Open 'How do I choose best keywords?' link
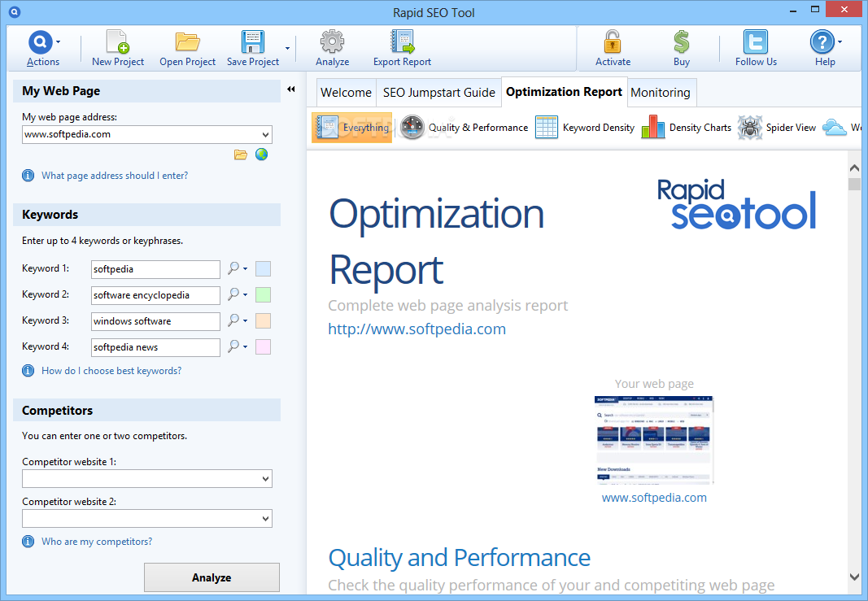Screen dimensions: 868x601 click(x=111, y=371)
